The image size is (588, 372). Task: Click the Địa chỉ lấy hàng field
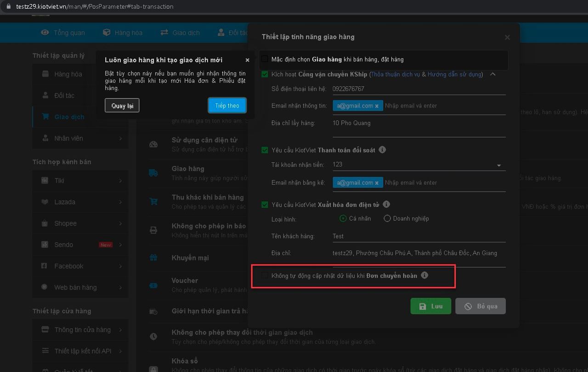419,128
